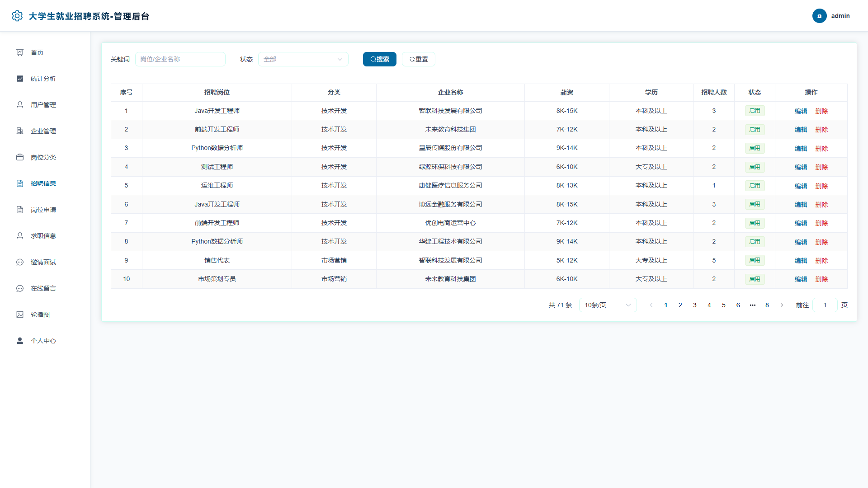
Task: Open the 状态 status dropdown
Action: (303, 59)
